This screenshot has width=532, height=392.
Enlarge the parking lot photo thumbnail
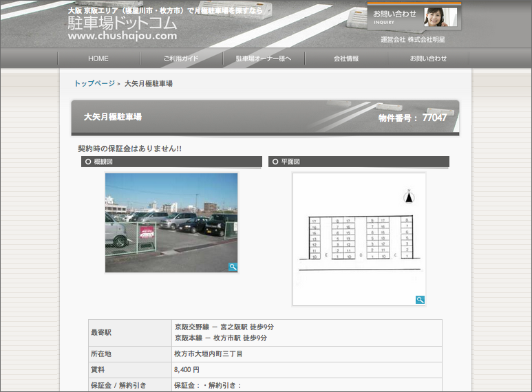click(171, 222)
